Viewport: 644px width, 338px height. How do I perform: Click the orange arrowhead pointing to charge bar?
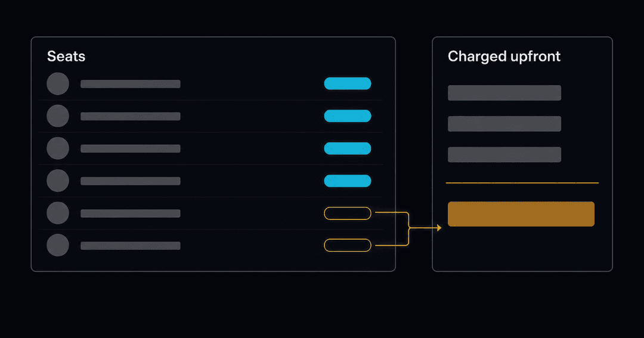(439, 228)
